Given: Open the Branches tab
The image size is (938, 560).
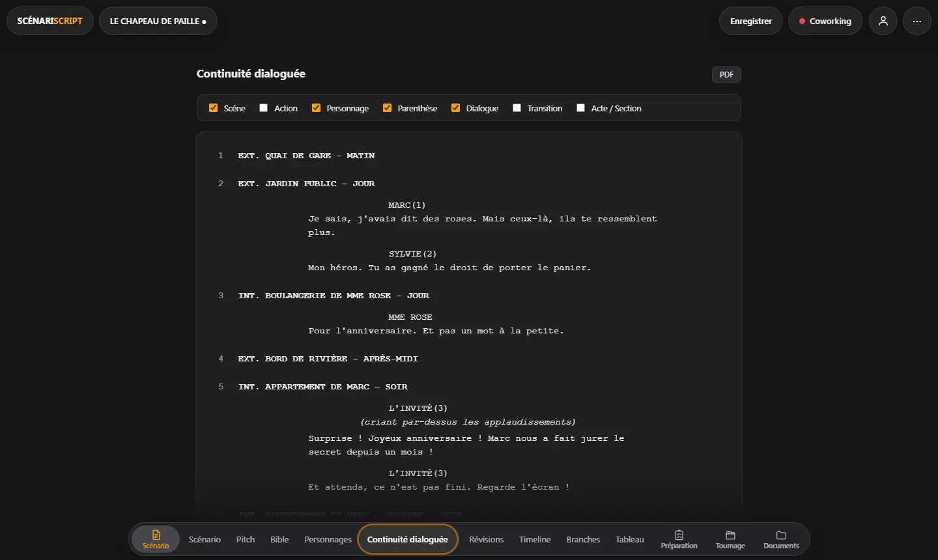Looking at the screenshot, I should click(x=583, y=539).
